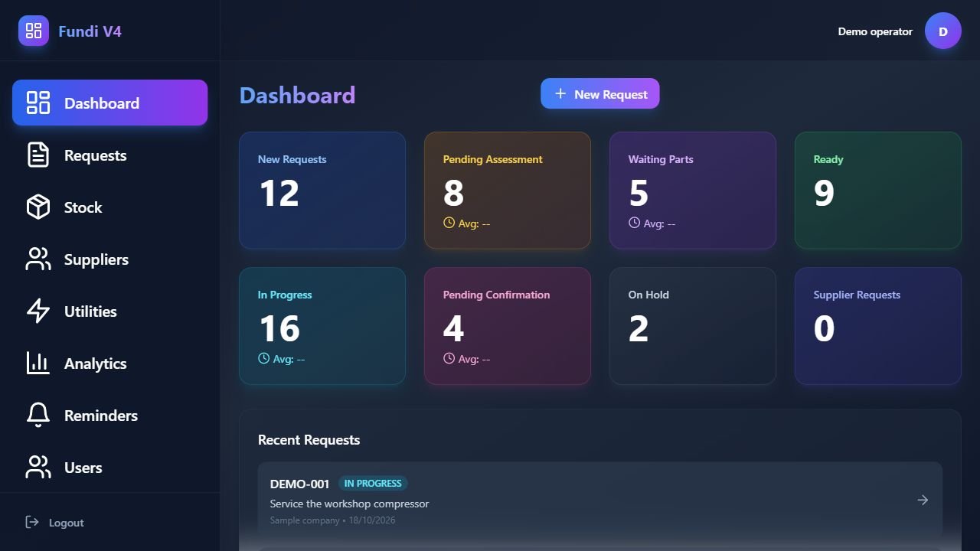Screen dimensions: 980x551
Task: Click the Logout arrow icon
Action: pos(32,522)
